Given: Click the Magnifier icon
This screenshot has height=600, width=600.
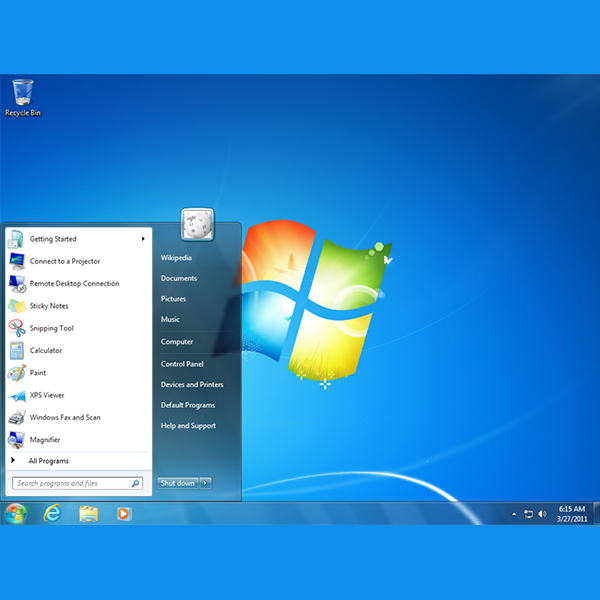Looking at the screenshot, I should pyautogui.click(x=16, y=440).
